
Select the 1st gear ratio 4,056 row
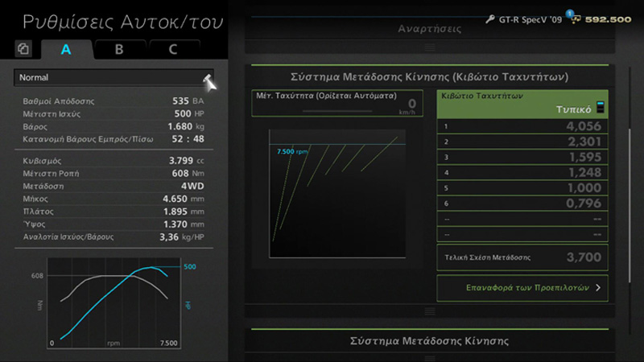[522, 126]
